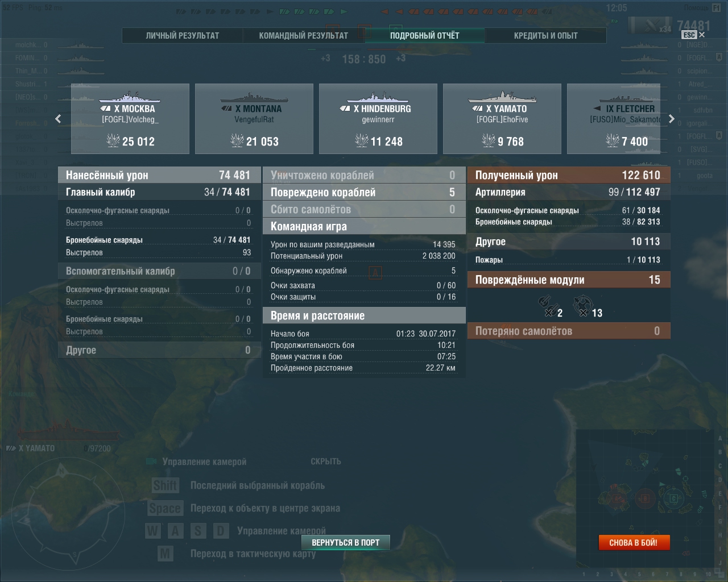Image resolution: width=728 pixels, height=582 pixels.
Task: Click damage icon on Yamato card
Action: [x=489, y=140]
